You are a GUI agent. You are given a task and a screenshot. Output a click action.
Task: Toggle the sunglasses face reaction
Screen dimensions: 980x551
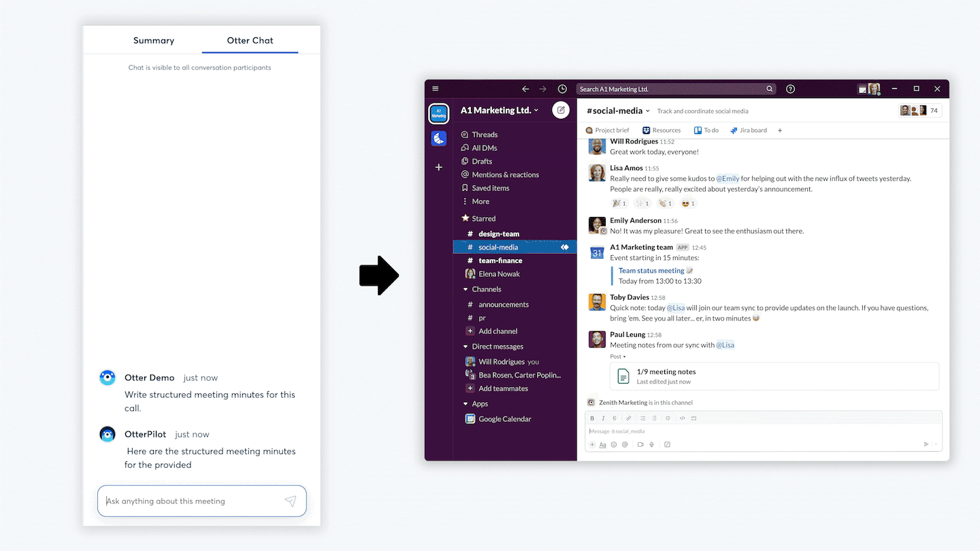click(688, 203)
